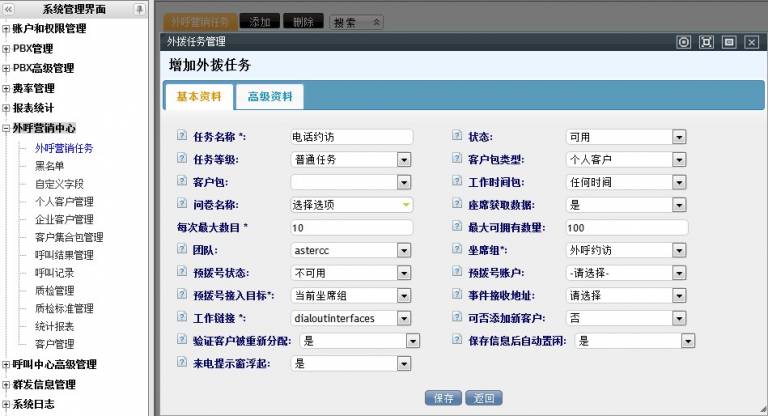
Task: Click help icon next to 状态 label
Action: (x=457, y=137)
